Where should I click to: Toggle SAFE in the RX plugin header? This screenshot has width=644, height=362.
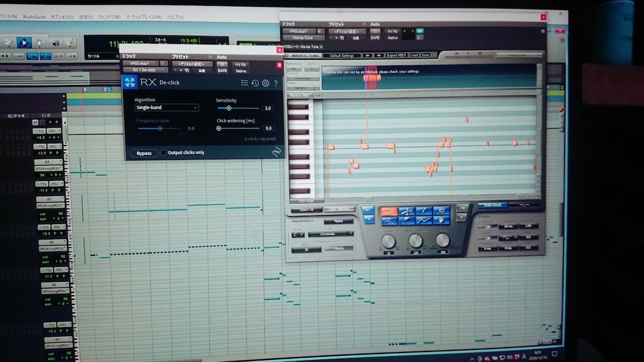222,71
